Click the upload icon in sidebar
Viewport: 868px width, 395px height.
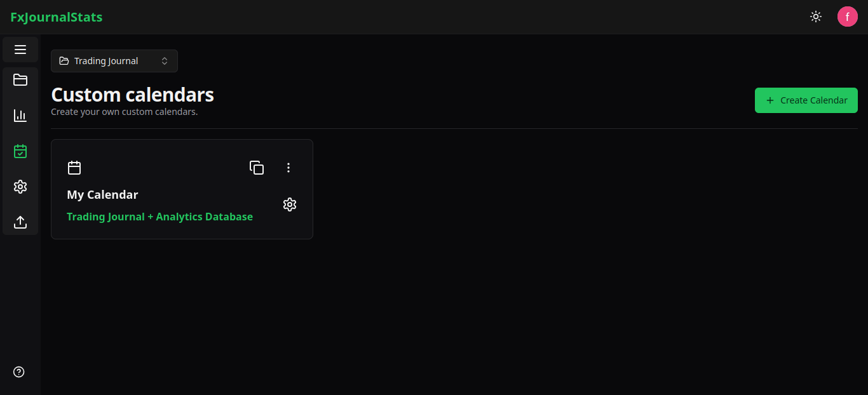[20, 222]
